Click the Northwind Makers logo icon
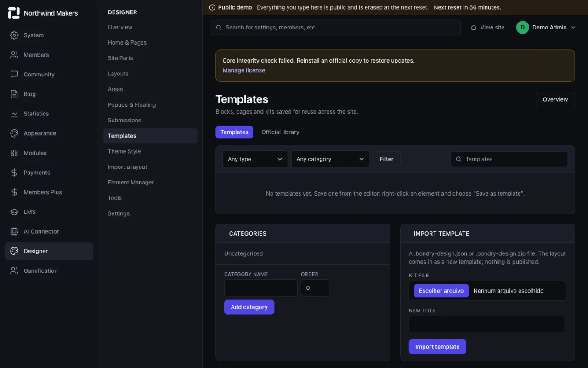The width and height of the screenshot is (588, 368). pos(14,13)
